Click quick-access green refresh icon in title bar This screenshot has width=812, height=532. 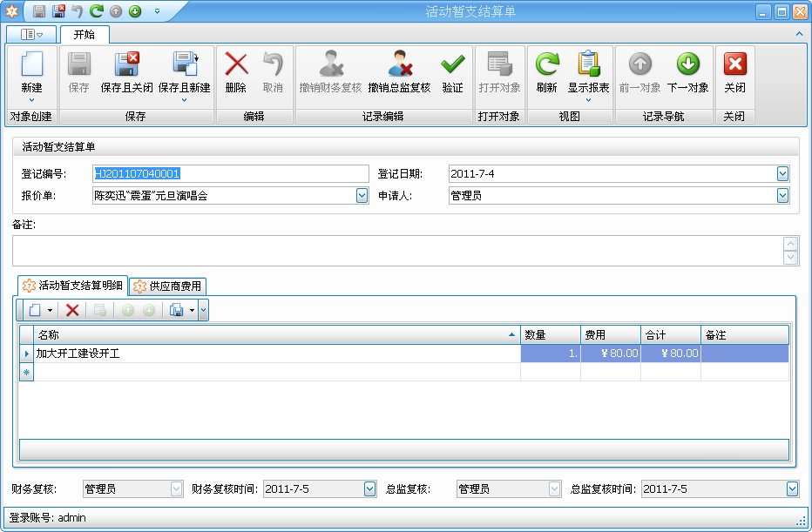tap(97, 10)
